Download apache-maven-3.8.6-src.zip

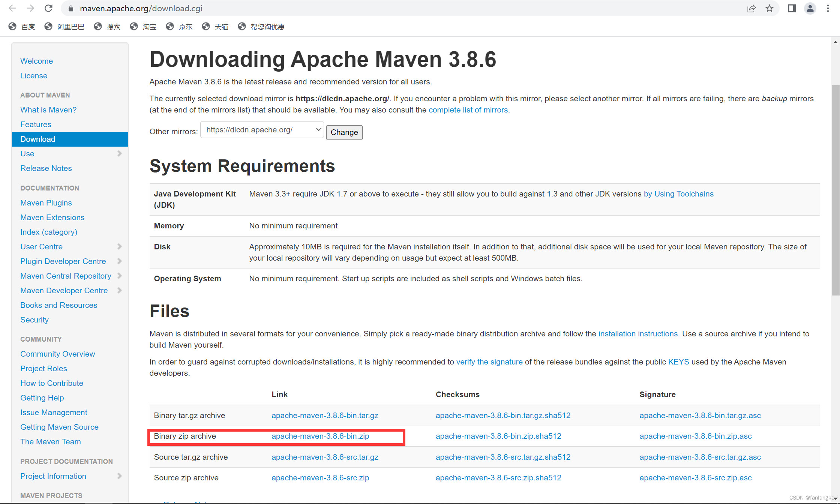320,478
